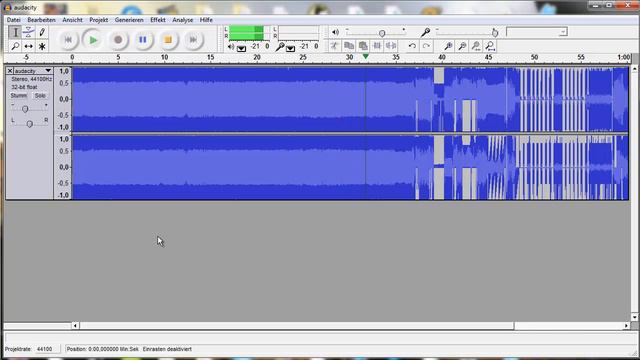Open the Datei menu
640x360 pixels.
(x=13, y=20)
